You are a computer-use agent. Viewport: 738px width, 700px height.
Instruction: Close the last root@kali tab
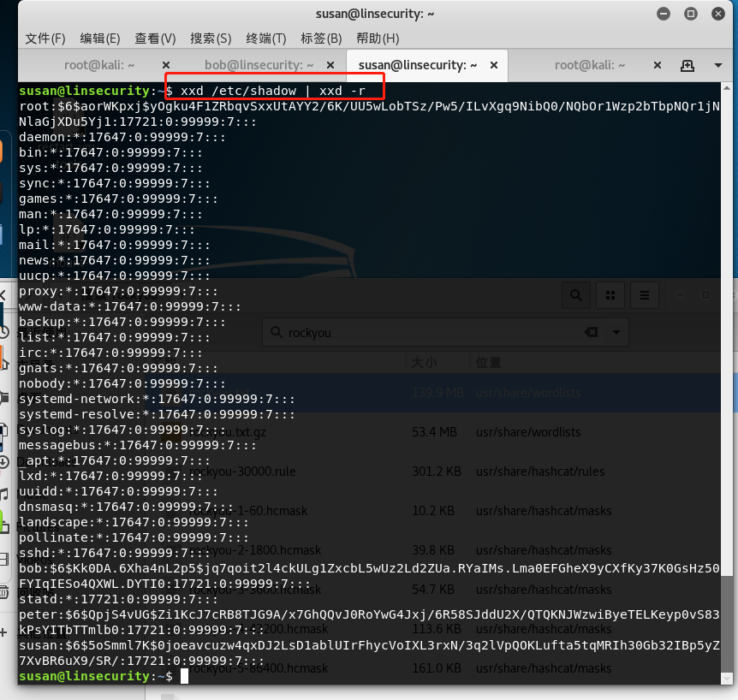[658, 65]
